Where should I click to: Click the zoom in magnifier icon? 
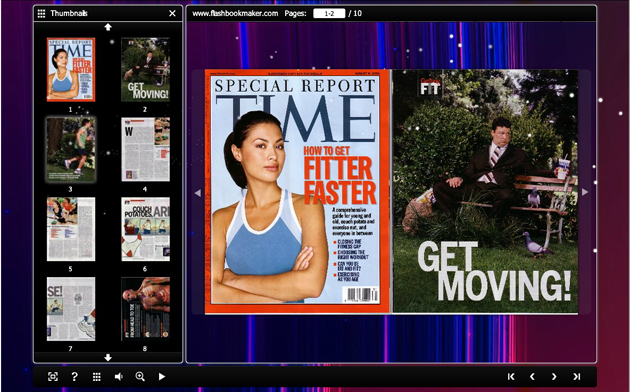point(140,376)
